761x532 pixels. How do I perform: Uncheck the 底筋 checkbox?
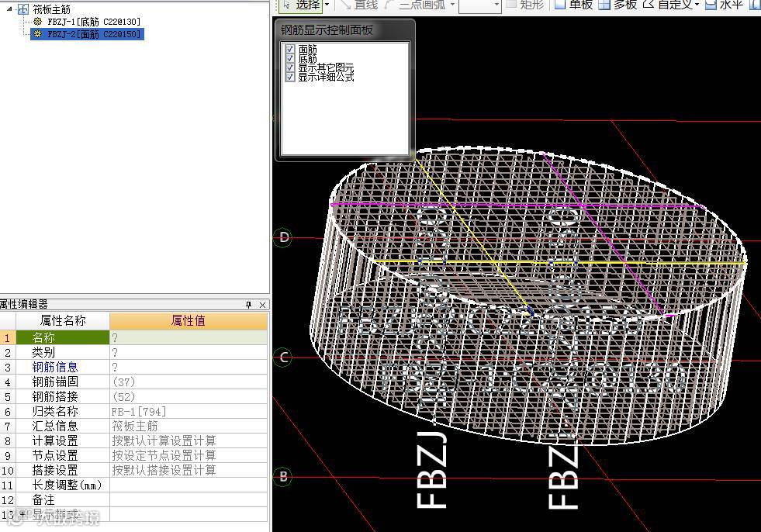coord(290,59)
